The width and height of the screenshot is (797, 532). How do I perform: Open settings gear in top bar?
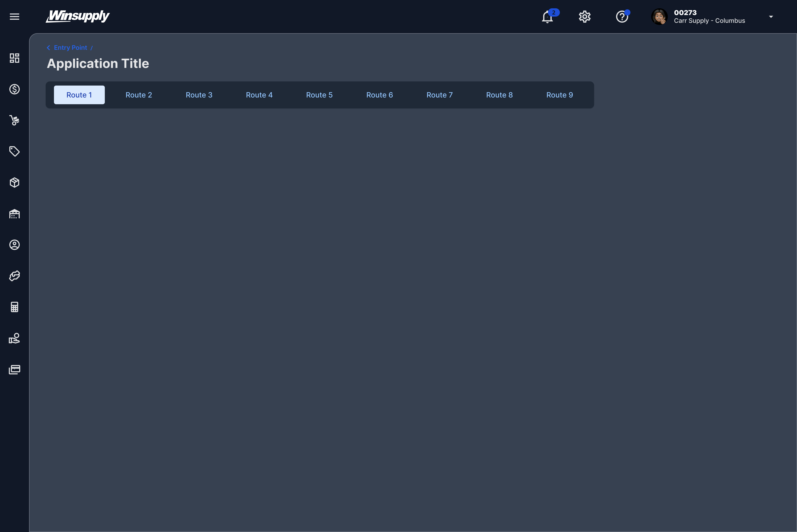tap(585, 17)
